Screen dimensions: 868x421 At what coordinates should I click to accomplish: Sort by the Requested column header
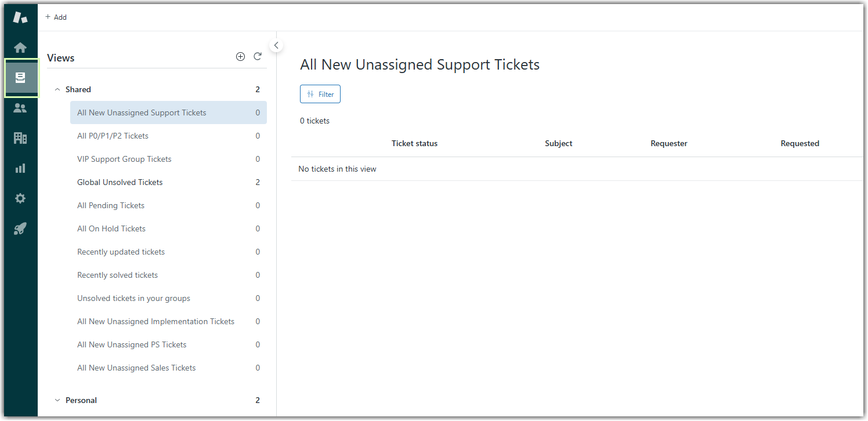click(x=800, y=143)
